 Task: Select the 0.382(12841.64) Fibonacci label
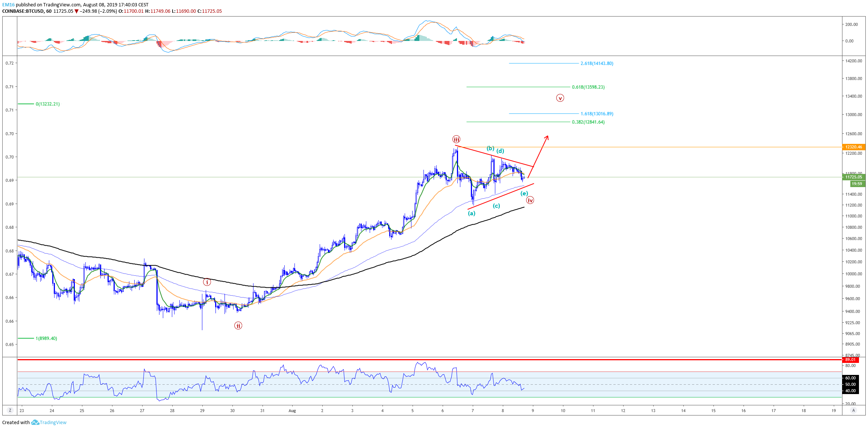pyautogui.click(x=588, y=122)
